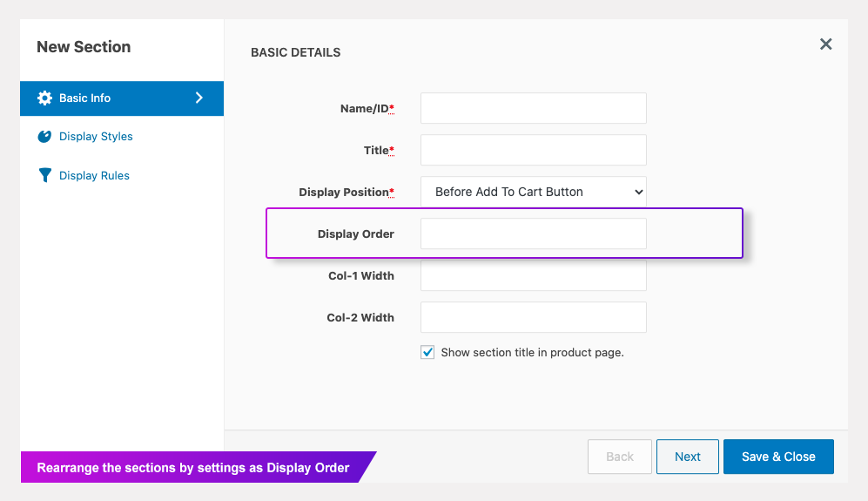Click the Display Styles palette icon
This screenshot has height=501, width=868.
coord(44,136)
